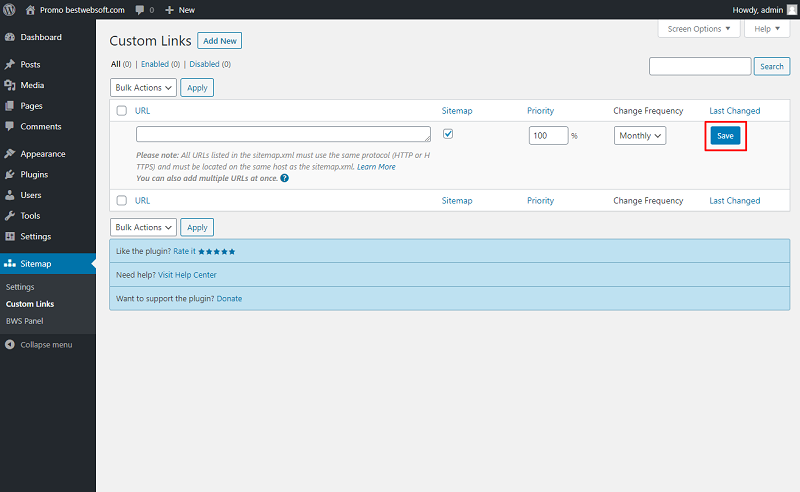The image size is (800, 492).
Task: Click the Pages icon in sidebar
Action: tap(10, 106)
